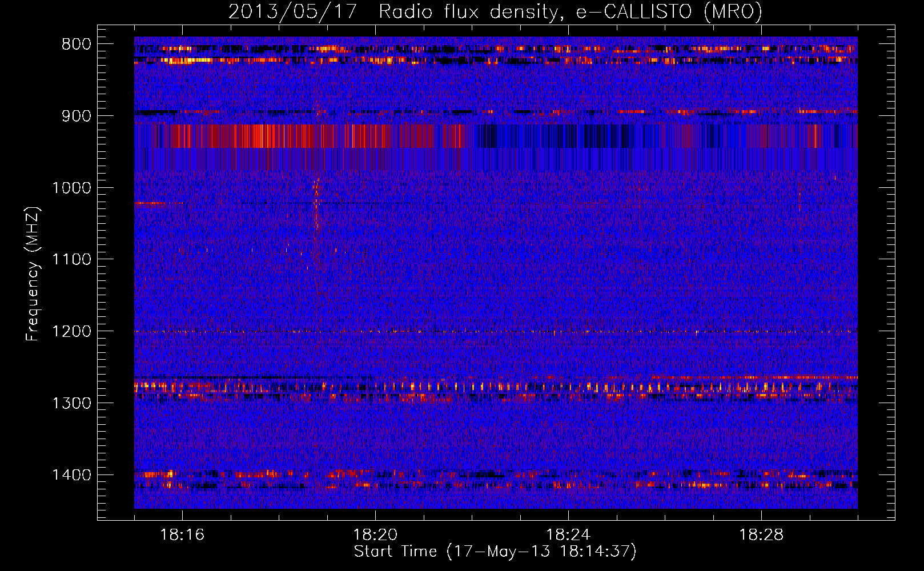
Task: Click the 800 frequency tick label
Action: tap(76, 45)
